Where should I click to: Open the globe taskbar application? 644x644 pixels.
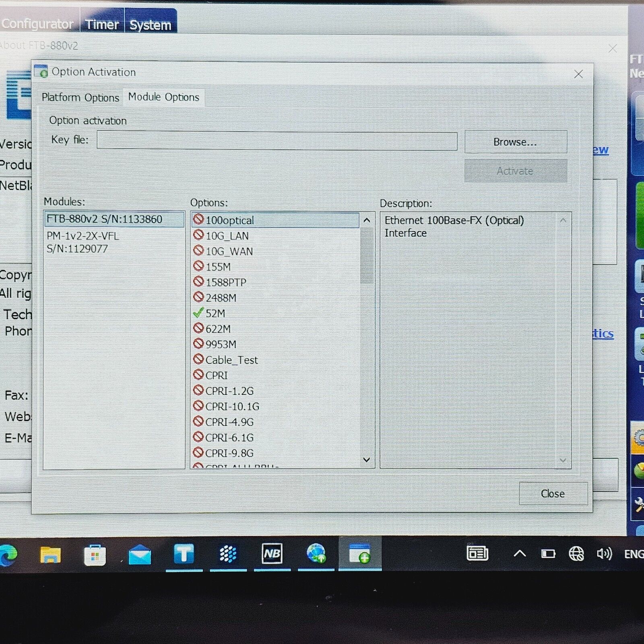coord(316,554)
